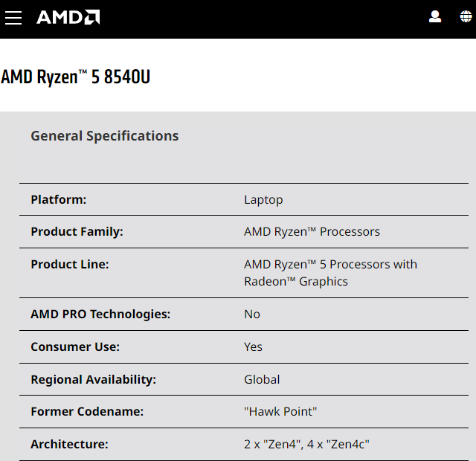476x461 pixels.
Task: Click the Regional Availability label
Action: tap(94, 380)
